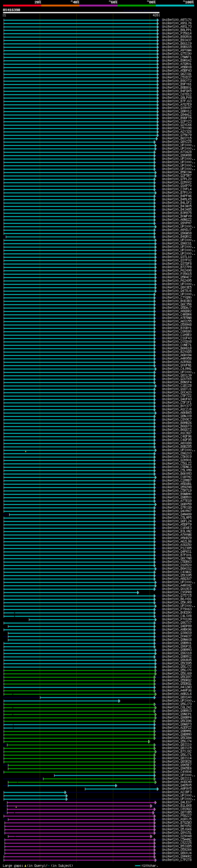Select the UniRef100_Q96WS8 label
197x868 pixels.
click(176, 233)
